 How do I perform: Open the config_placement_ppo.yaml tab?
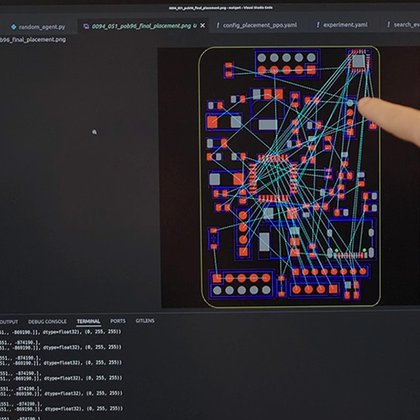pos(260,25)
